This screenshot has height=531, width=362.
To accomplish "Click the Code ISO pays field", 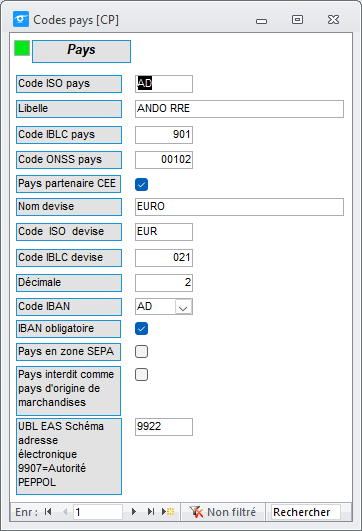I will pos(164,84).
